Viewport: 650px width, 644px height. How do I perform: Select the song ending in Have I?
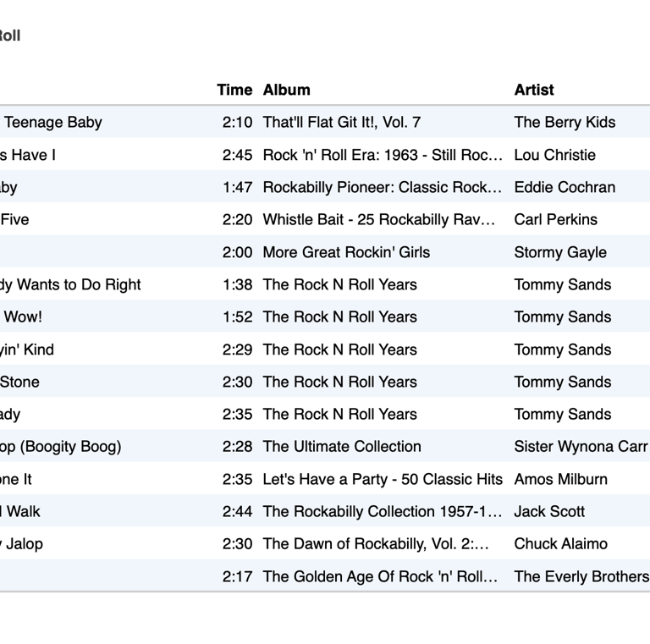pyautogui.click(x=28, y=155)
